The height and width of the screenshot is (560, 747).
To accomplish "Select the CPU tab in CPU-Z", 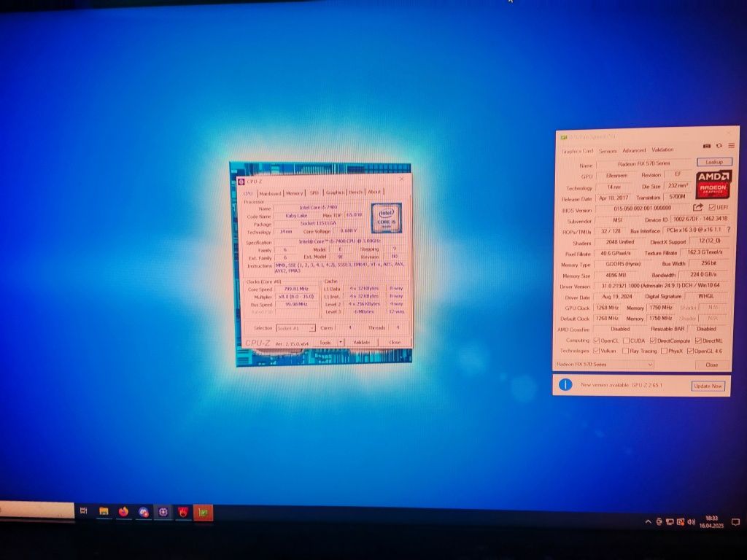I will (x=248, y=193).
